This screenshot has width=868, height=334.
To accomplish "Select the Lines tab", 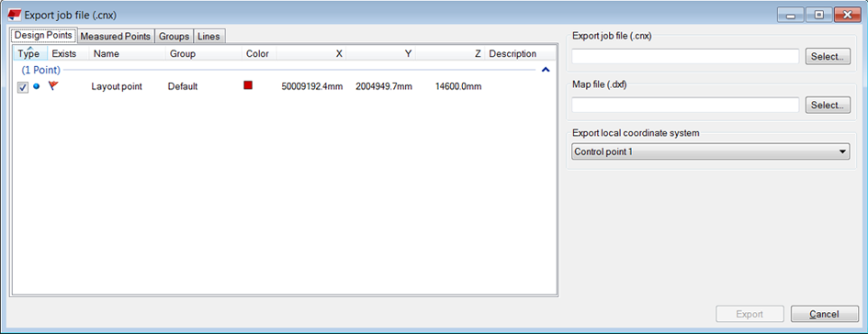I will 209,37.
